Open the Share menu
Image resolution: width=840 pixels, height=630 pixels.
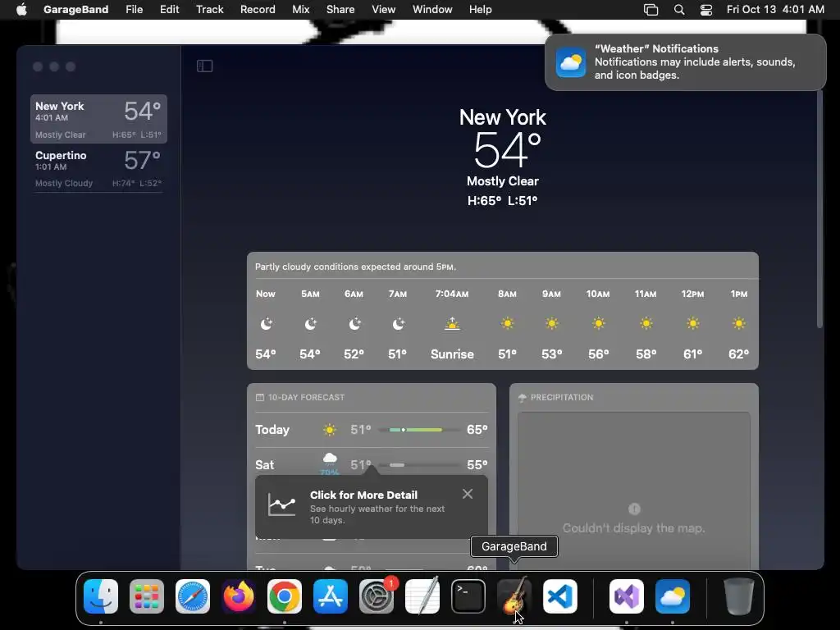(x=340, y=9)
